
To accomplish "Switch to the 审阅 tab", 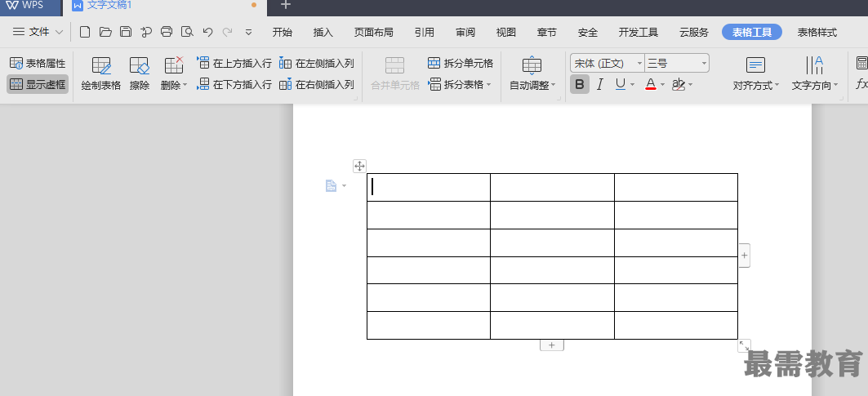I will (465, 32).
